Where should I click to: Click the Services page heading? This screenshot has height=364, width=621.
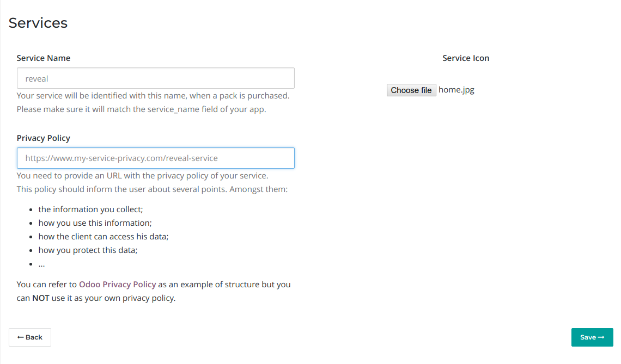38,23
